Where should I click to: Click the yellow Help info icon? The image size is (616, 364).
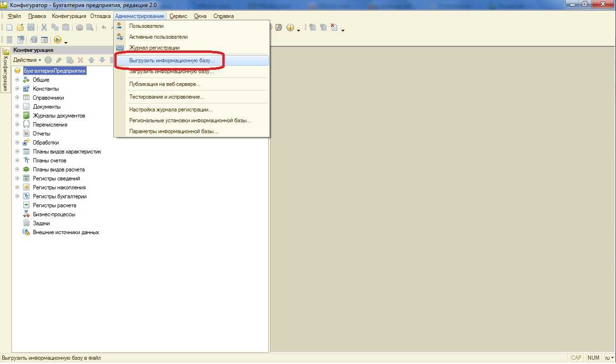(x=290, y=28)
